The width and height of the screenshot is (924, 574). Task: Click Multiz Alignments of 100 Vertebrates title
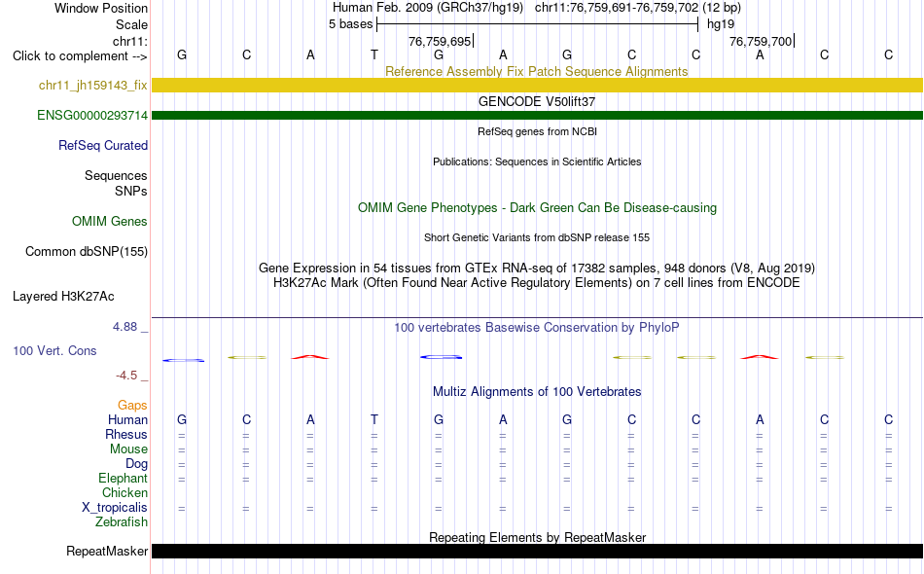click(x=537, y=392)
